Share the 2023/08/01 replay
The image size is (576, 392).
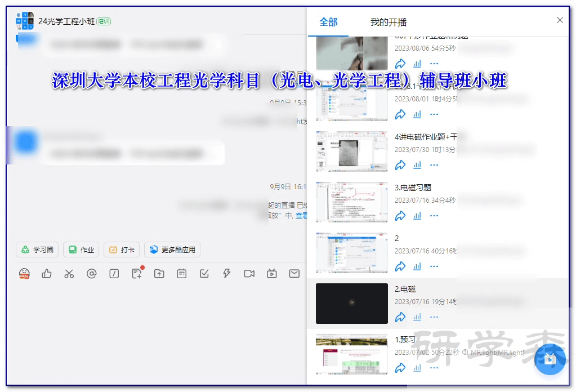(x=400, y=114)
